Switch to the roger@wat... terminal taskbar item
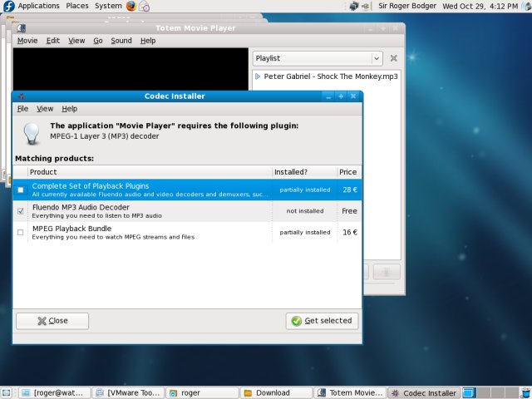532x399 pixels. tap(55, 393)
